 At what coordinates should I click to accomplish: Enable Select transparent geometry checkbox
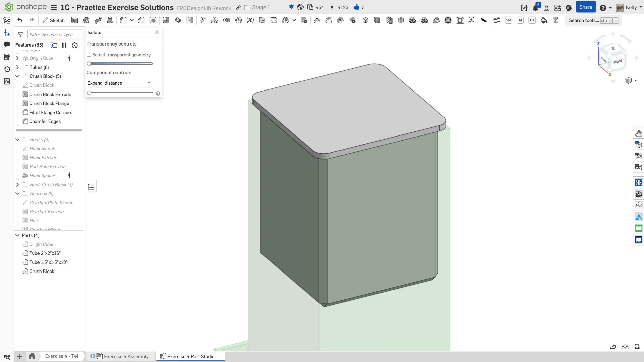(x=89, y=55)
